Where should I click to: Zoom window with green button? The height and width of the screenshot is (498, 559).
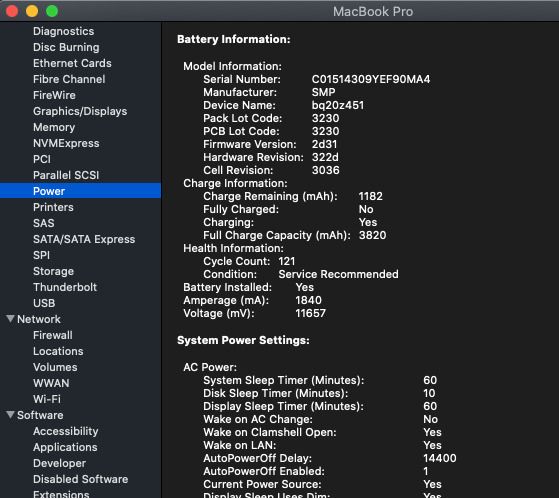(x=52, y=11)
